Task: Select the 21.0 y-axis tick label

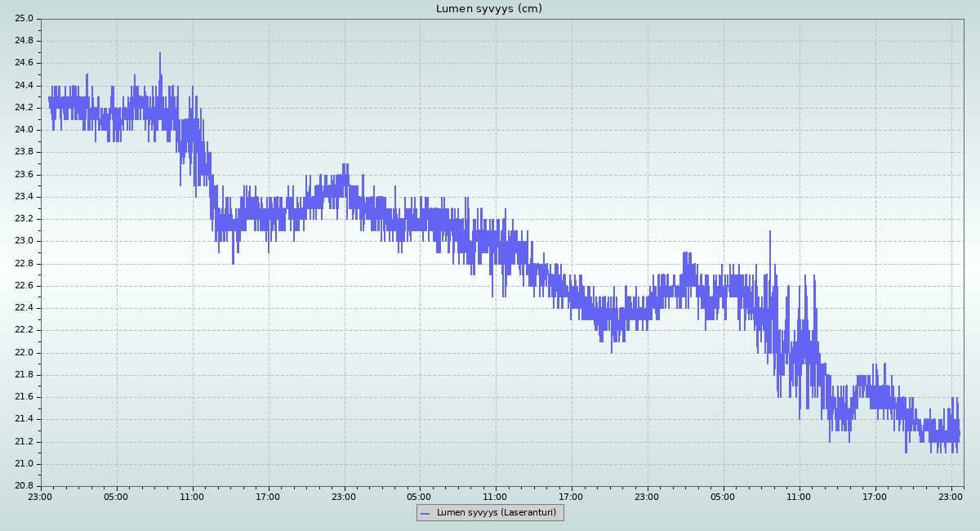Action: [24, 464]
